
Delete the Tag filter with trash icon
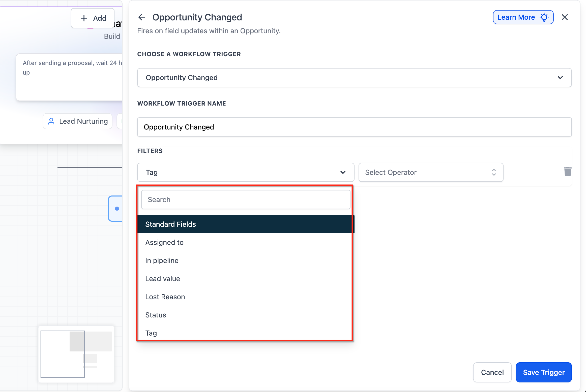tap(567, 172)
